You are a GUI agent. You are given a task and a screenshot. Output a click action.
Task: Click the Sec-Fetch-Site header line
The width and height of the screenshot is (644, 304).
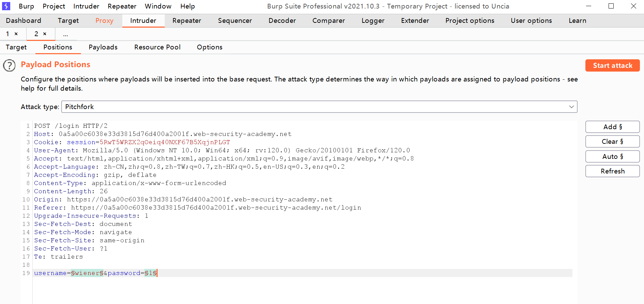point(89,240)
